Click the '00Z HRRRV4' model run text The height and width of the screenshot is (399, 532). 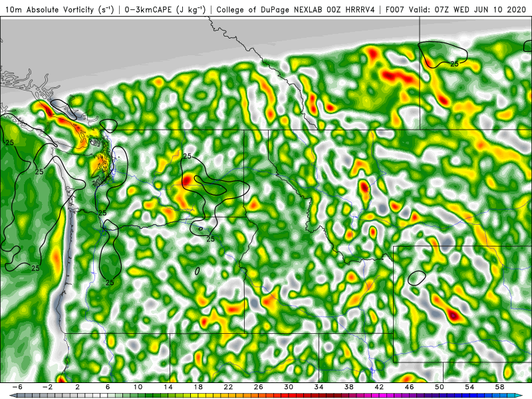point(351,9)
